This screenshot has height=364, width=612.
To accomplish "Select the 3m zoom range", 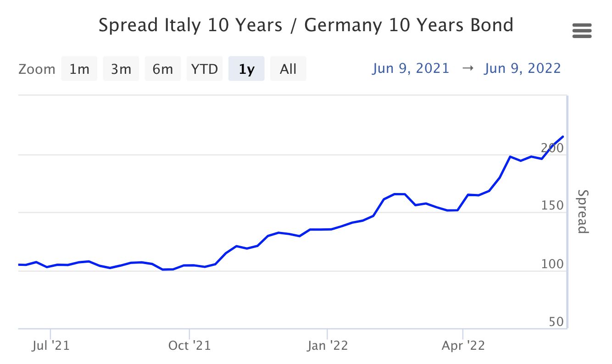I will click(121, 69).
